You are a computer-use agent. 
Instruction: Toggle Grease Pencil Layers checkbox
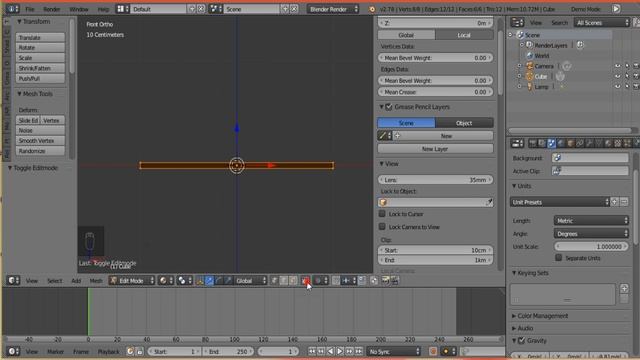click(389, 107)
